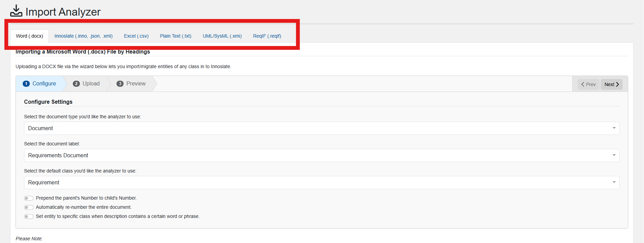Switch to the Plain Text (.txt) tab
The height and width of the screenshot is (243, 644).
pos(175,36)
